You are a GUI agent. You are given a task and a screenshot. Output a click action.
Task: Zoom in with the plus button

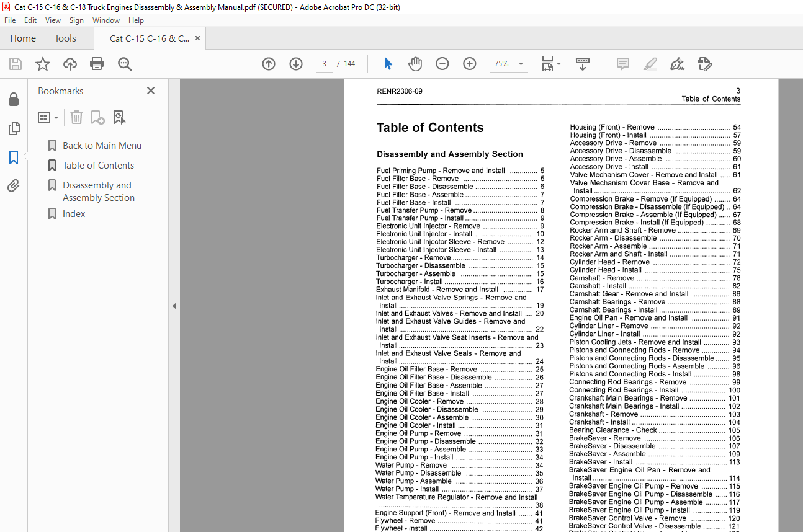[x=470, y=64]
